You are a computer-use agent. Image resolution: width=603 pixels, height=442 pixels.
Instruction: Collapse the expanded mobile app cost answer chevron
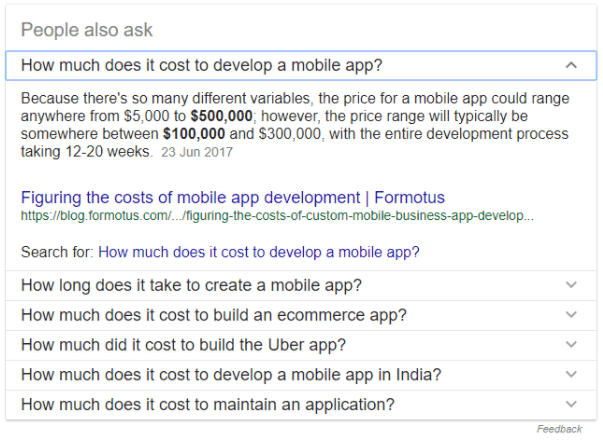[x=571, y=66]
